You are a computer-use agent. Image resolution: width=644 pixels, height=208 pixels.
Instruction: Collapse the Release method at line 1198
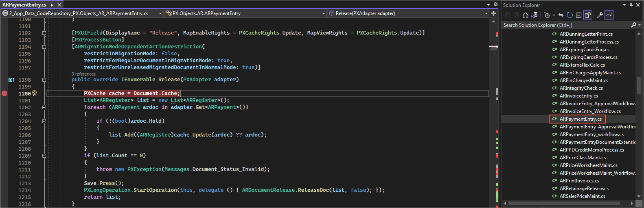tap(44, 80)
